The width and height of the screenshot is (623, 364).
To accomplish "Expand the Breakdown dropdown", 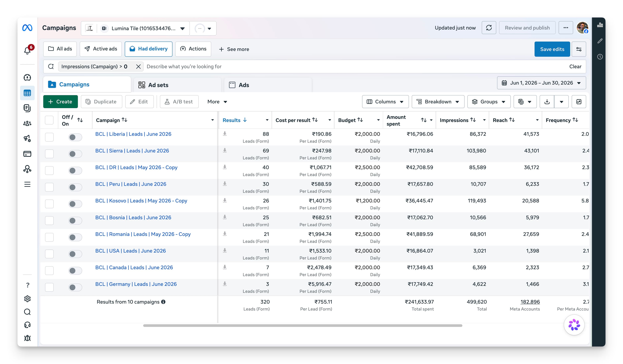I will tap(438, 102).
